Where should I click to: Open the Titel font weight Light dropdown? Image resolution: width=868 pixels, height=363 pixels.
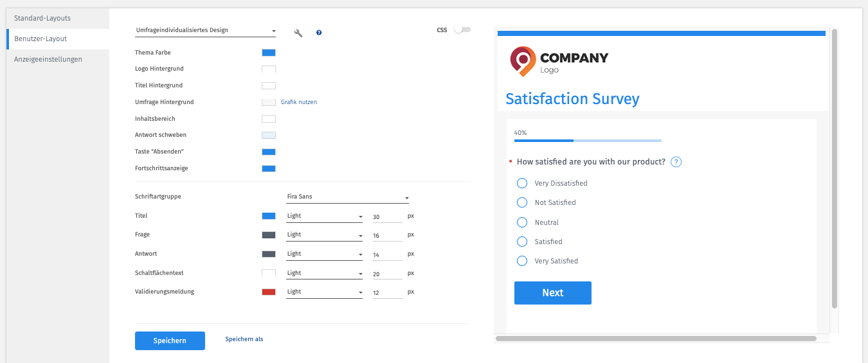tap(324, 216)
